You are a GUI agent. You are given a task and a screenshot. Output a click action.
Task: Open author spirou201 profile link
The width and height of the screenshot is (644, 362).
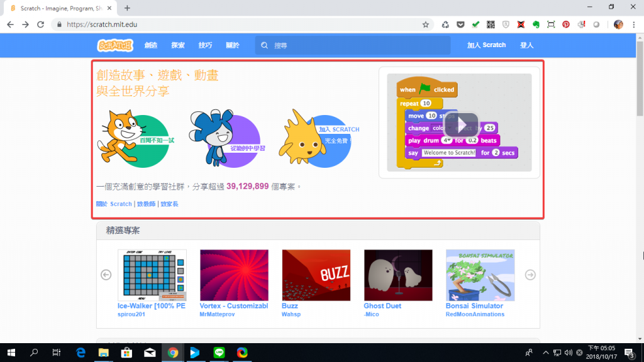pos(131,314)
